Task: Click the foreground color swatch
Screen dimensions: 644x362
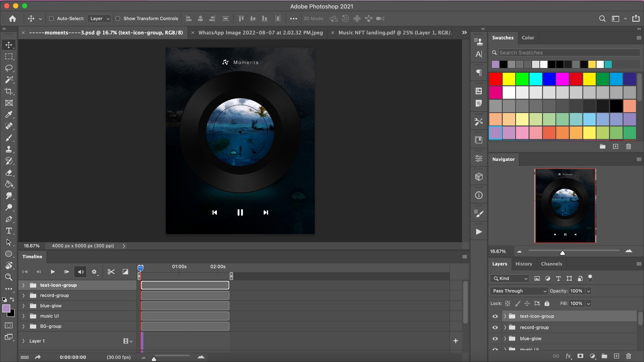Action: click(6, 309)
